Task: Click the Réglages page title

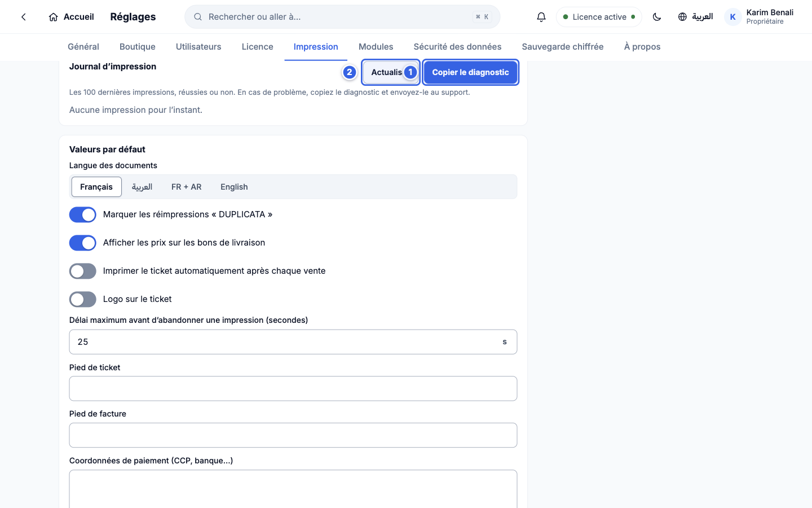Action: [133, 17]
